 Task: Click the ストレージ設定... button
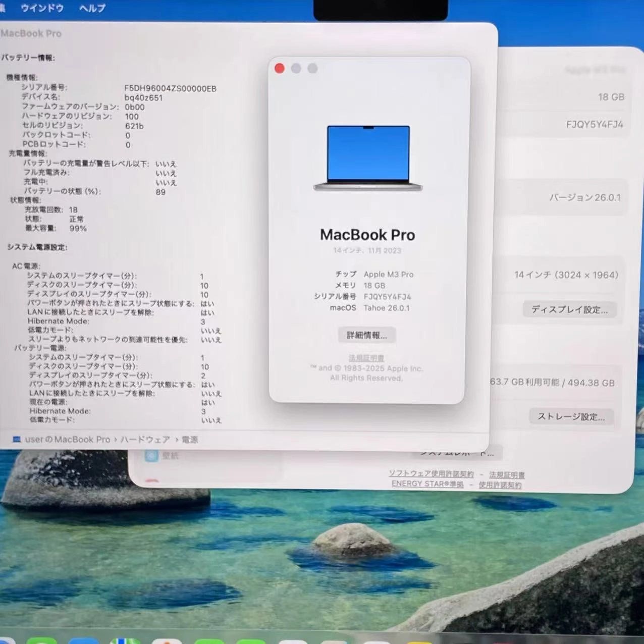click(571, 416)
